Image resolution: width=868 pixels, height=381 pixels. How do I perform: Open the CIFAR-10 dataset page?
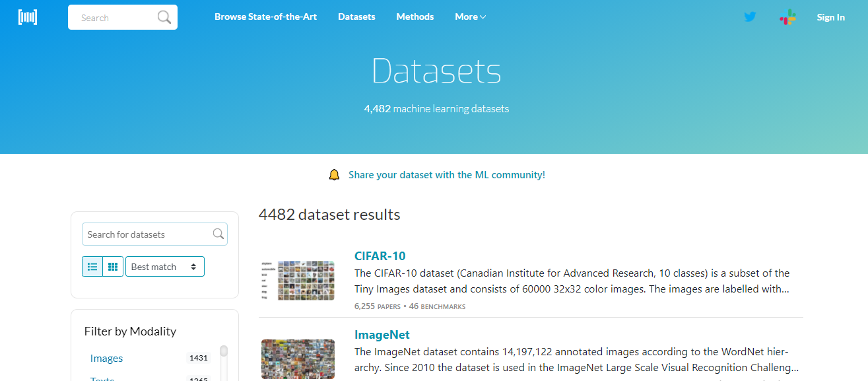(x=380, y=256)
